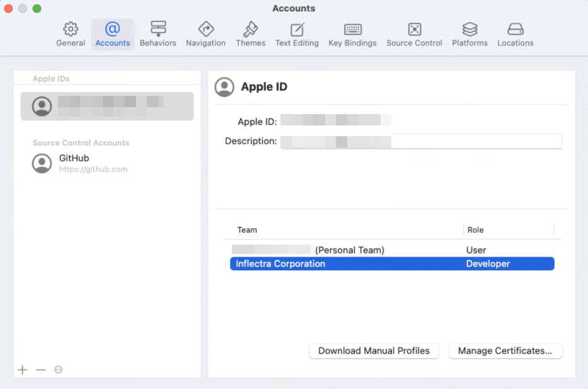Open the account actions circle menu
The image size is (588, 389).
[x=59, y=370]
